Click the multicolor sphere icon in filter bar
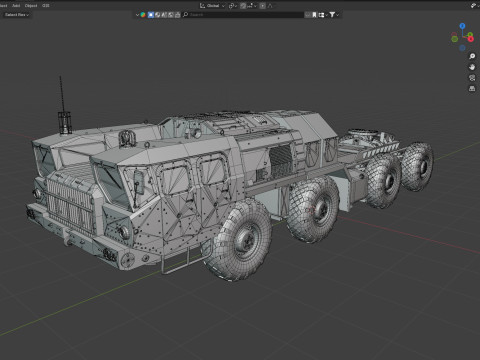 [143, 15]
